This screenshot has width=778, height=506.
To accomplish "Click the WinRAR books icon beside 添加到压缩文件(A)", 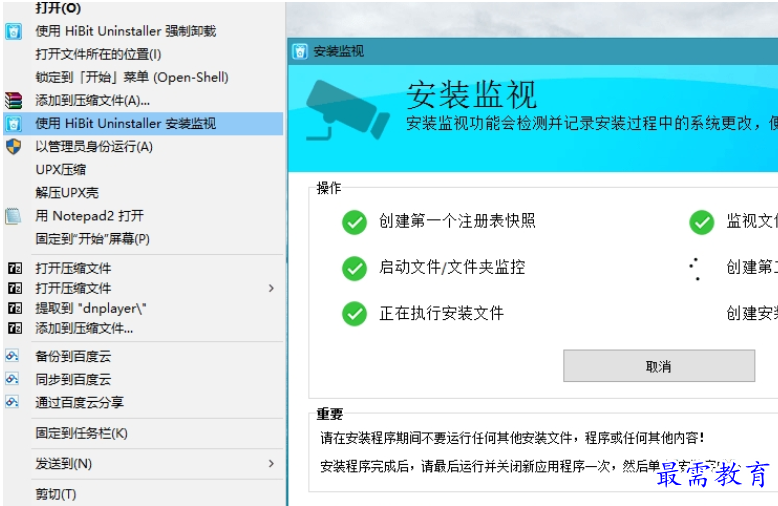I will [x=13, y=100].
